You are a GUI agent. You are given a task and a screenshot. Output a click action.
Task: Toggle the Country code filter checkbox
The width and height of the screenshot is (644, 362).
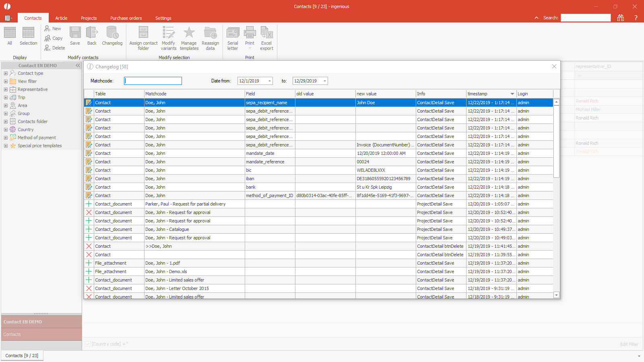pos(88,344)
